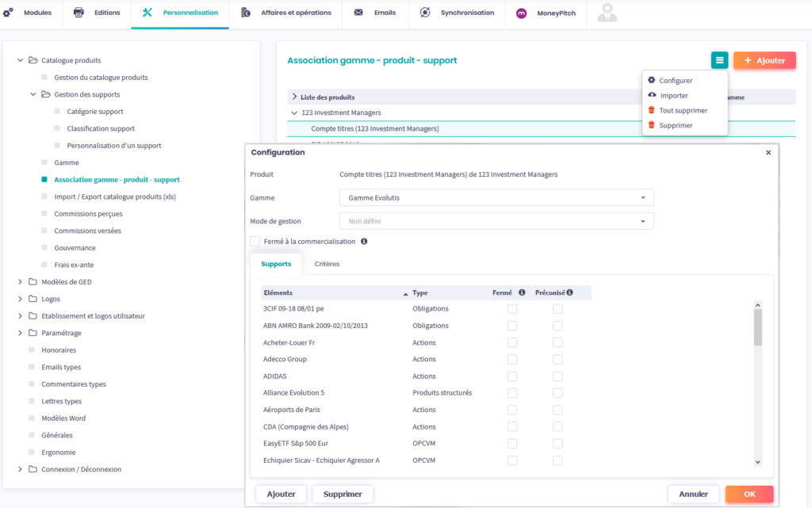Click the Importer cloud icon
This screenshot has width=812, height=508.
point(652,95)
